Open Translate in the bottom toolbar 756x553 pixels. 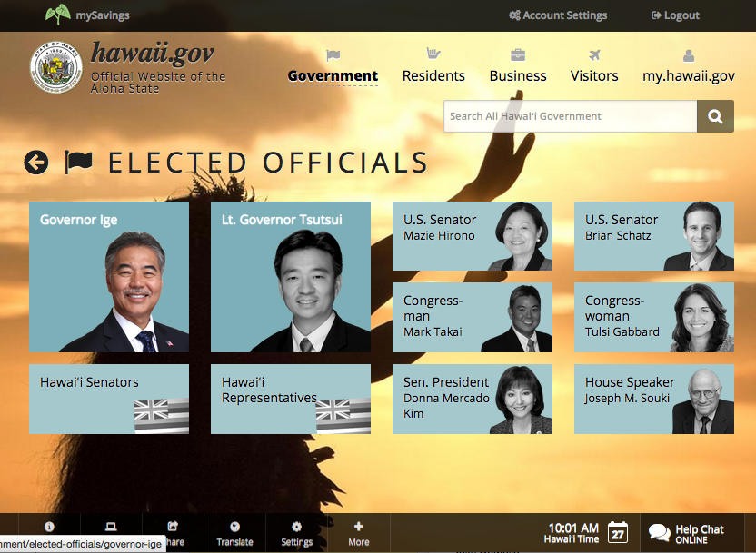pyautogui.click(x=234, y=533)
